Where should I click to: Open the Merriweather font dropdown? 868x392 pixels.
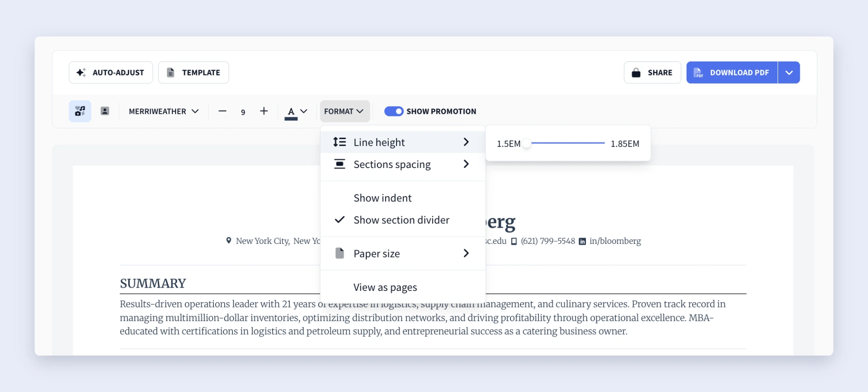tap(164, 111)
